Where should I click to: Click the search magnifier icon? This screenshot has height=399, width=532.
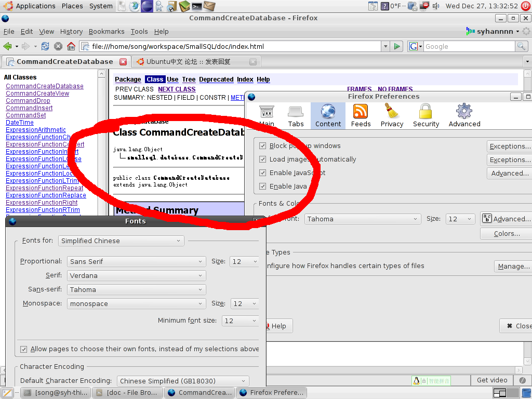pyautogui.click(x=521, y=46)
